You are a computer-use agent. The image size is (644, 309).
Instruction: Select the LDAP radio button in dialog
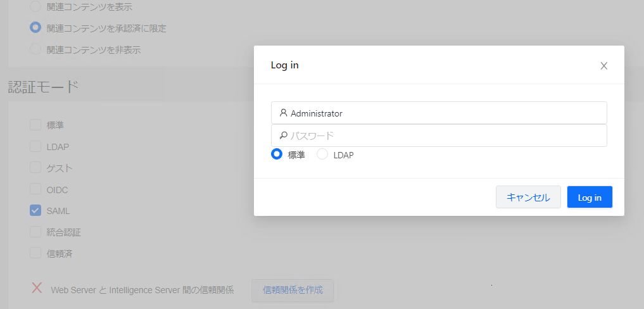coord(322,154)
